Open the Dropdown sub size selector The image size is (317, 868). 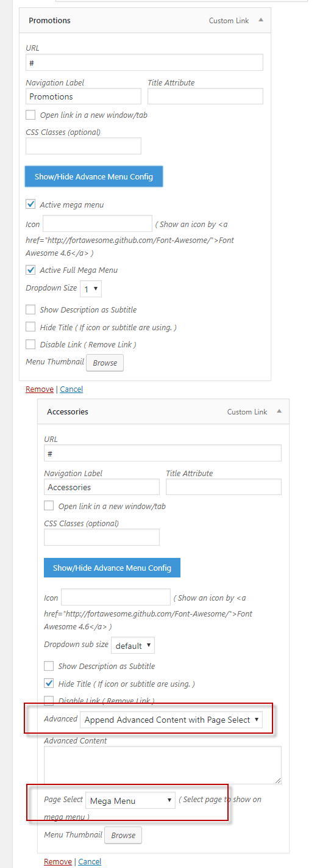click(x=133, y=645)
